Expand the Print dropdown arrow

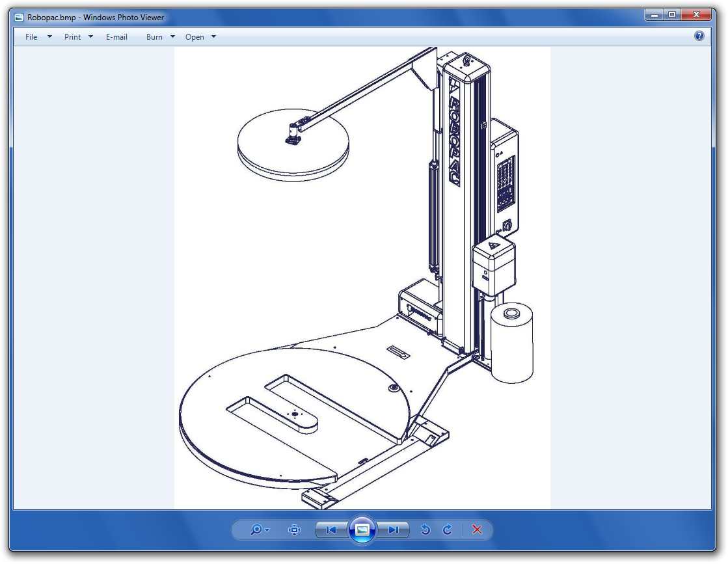[90, 37]
